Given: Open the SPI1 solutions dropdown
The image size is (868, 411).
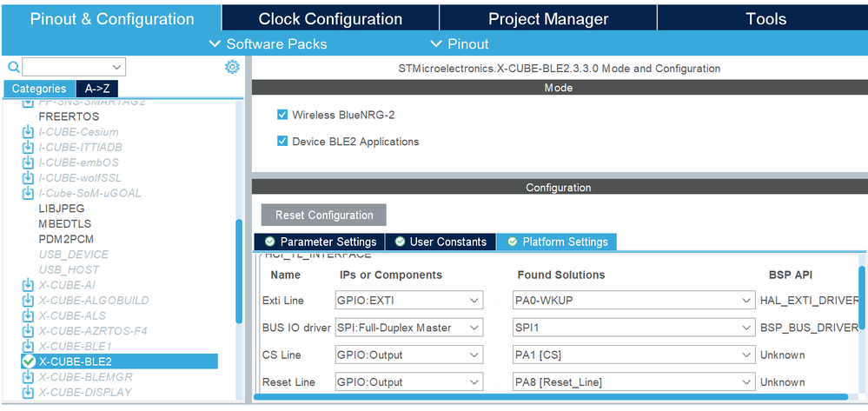Looking at the screenshot, I should coord(633,328).
